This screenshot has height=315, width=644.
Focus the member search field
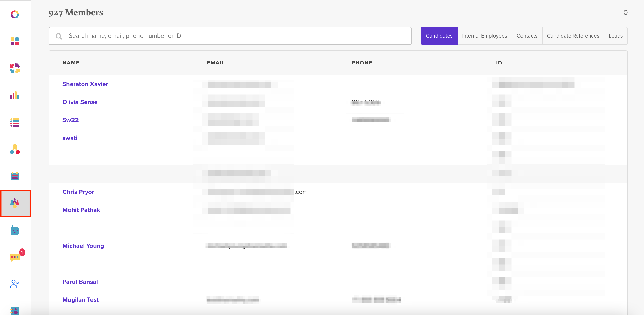(x=230, y=36)
